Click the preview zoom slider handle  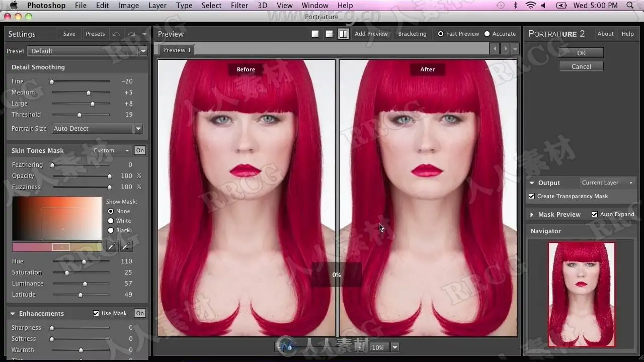click(289, 347)
